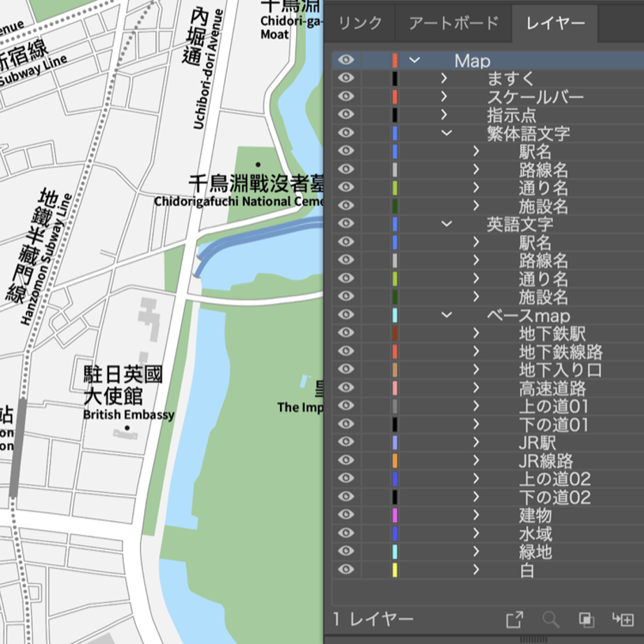
Task: Hide the 地下鉄駅 layer
Action: [346, 332]
